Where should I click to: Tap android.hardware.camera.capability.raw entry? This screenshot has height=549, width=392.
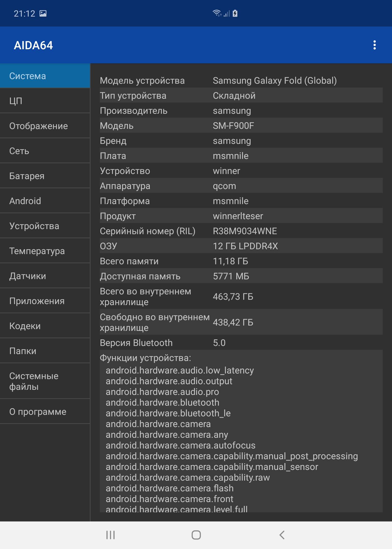[188, 477]
